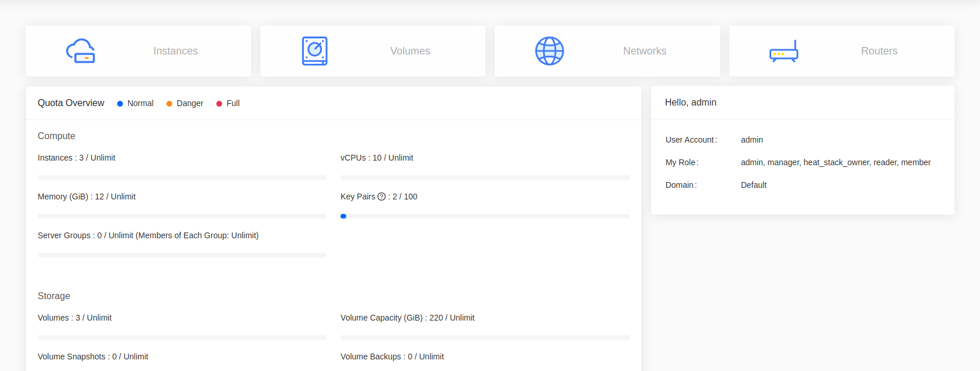Click the 'Volume Backups : 0 / Unlimit' text
The image size is (980, 371).
click(392, 357)
